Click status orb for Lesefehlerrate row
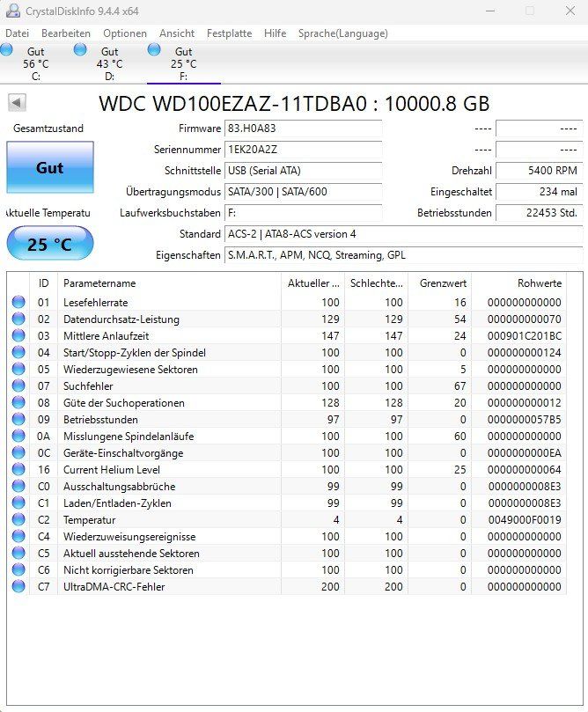The height and width of the screenshot is (712, 588). (x=18, y=302)
